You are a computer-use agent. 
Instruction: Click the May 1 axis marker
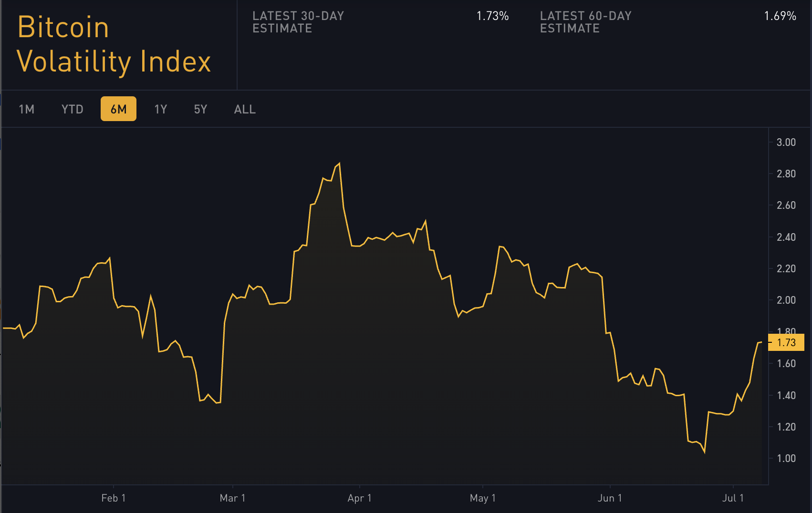point(483,498)
